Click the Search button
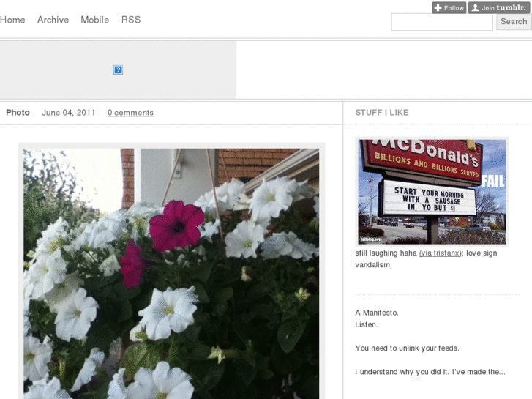This screenshot has height=399, width=532. pos(514,22)
